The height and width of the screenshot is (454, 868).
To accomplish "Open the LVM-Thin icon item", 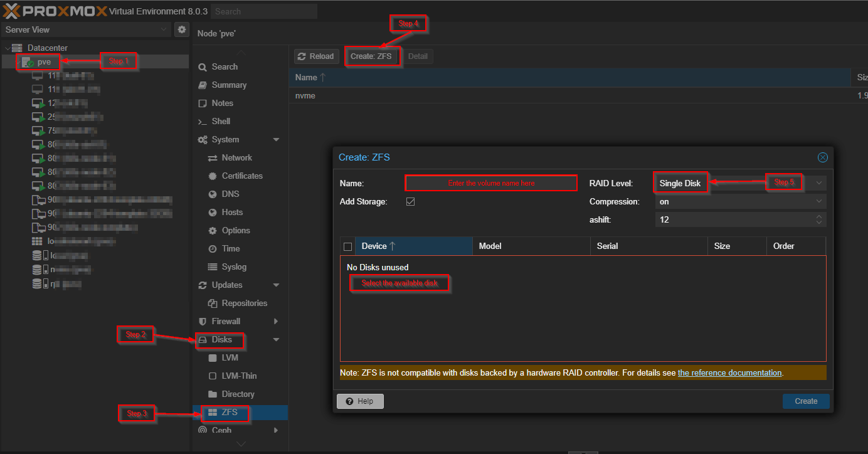I will (232, 376).
